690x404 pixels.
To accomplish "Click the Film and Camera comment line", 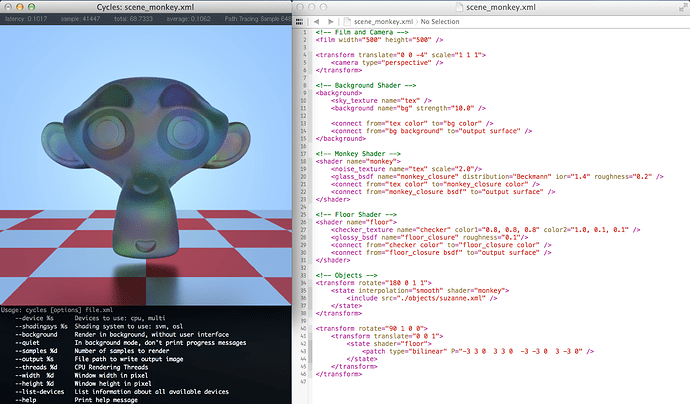I will [362, 32].
